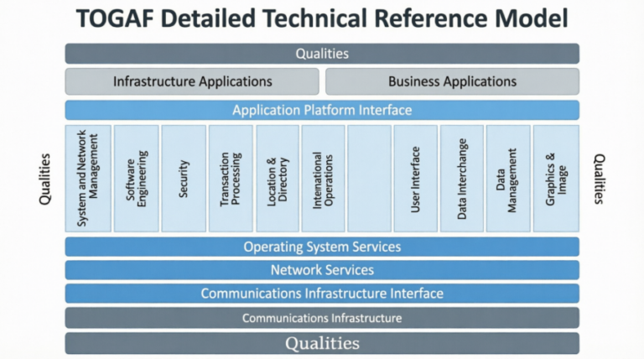Click the User Interface column
644x359 pixels.
click(416, 179)
